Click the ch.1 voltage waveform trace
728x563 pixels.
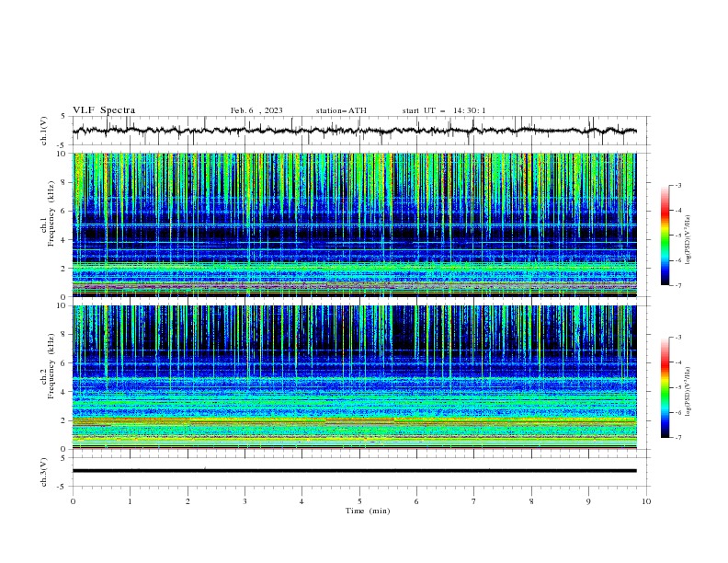coord(354,131)
